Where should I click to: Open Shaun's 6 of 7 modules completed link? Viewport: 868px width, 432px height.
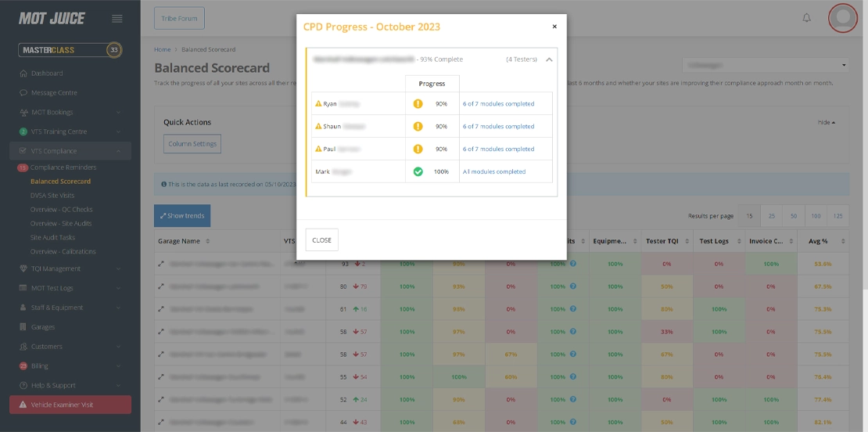(498, 126)
